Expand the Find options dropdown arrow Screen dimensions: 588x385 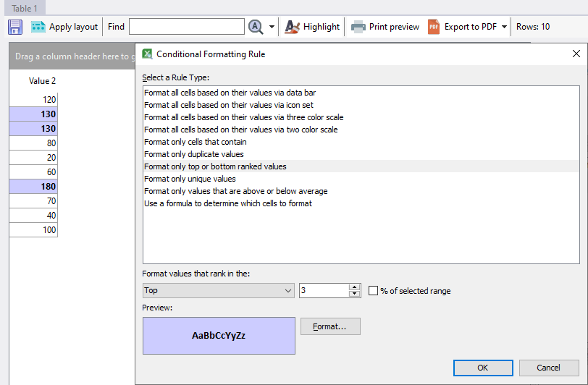(x=272, y=27)
